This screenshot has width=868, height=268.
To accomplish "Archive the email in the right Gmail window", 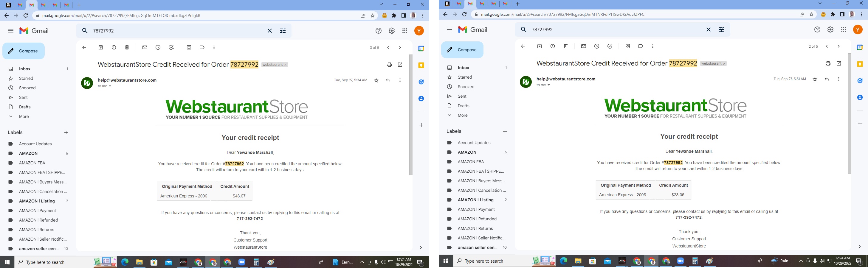I will point(539,46).
